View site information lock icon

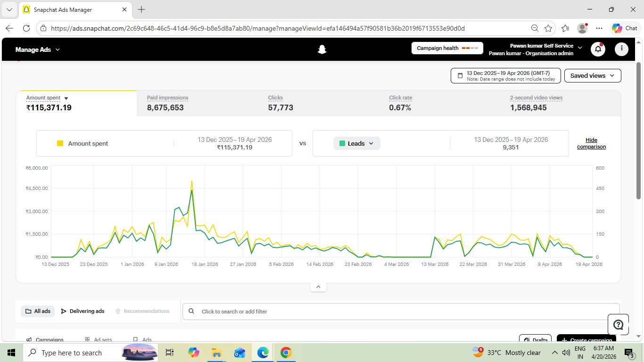[x=43, y=28]
